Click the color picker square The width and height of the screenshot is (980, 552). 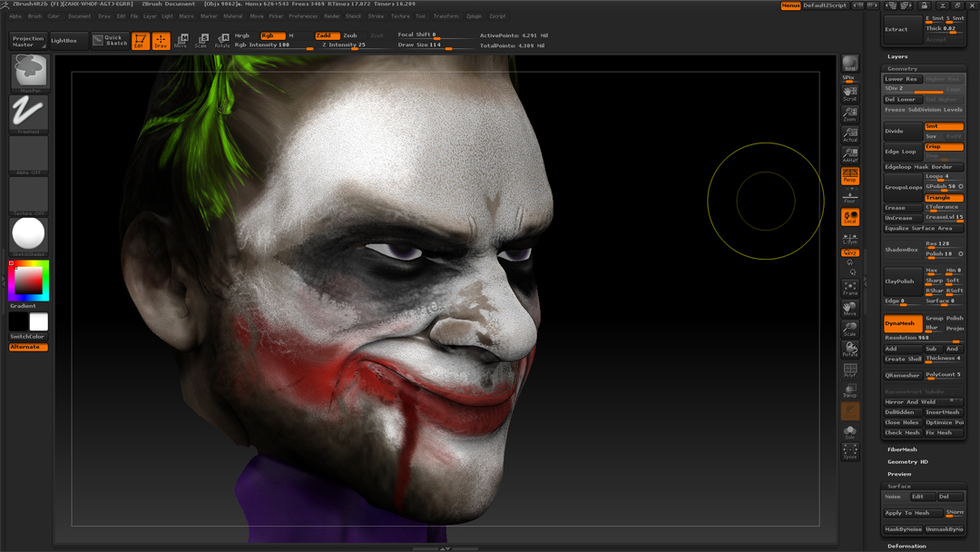pyautogui.click(x=29, y=281)
